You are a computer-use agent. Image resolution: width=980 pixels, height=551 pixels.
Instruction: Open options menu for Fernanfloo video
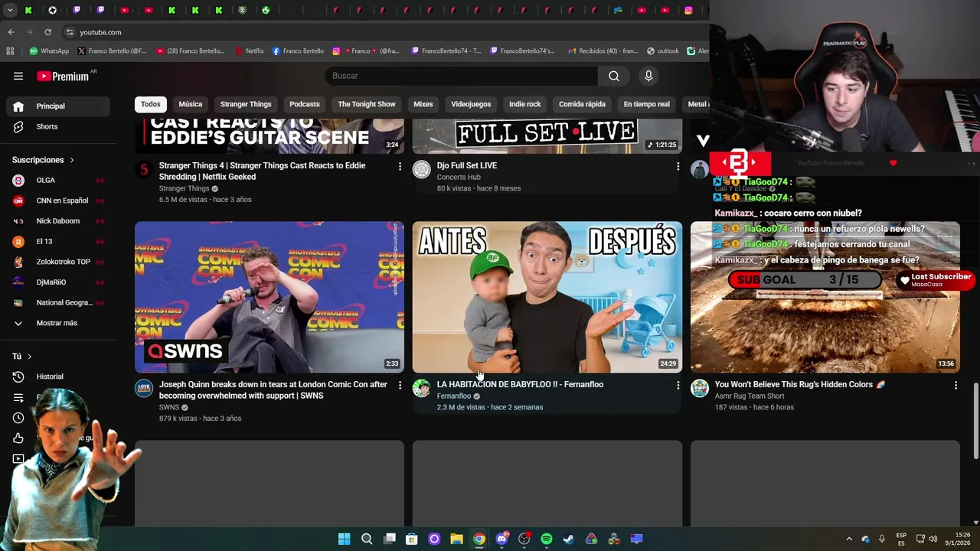click(678, 385)
